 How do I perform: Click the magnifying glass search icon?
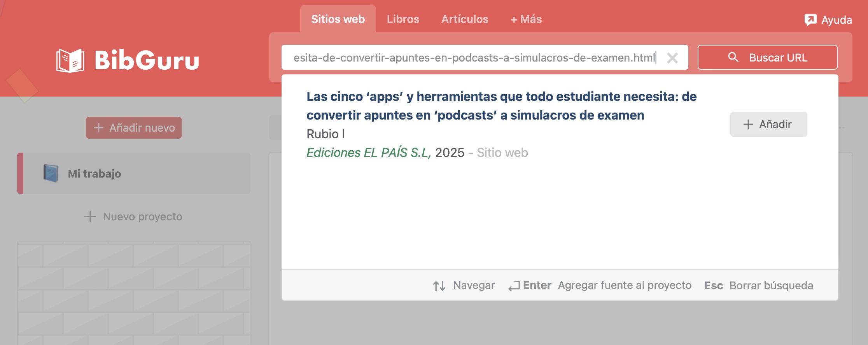[733, 58]
